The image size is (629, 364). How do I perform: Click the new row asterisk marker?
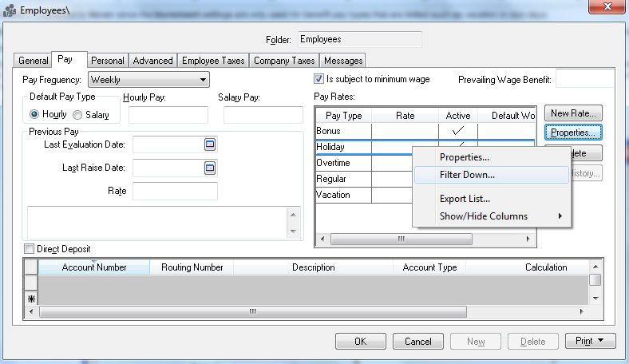click(x=31, y=298)
